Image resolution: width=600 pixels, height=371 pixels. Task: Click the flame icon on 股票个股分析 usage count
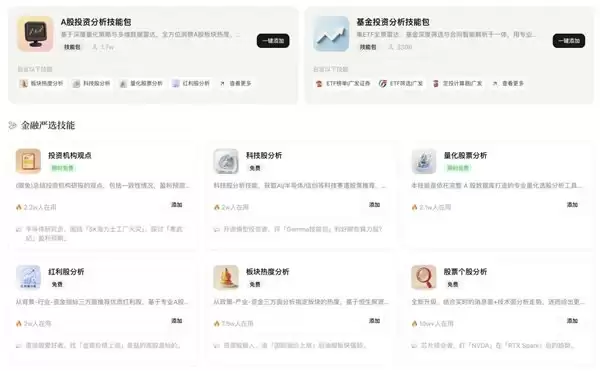pyautogui.click(x=414, y=324)
